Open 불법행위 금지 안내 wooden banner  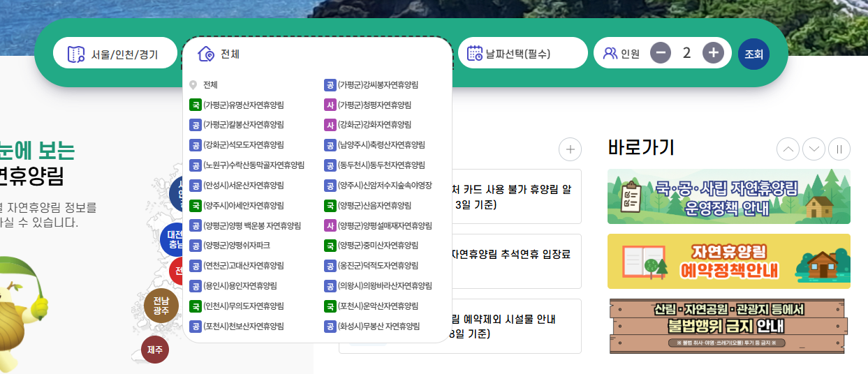point(729,326)
